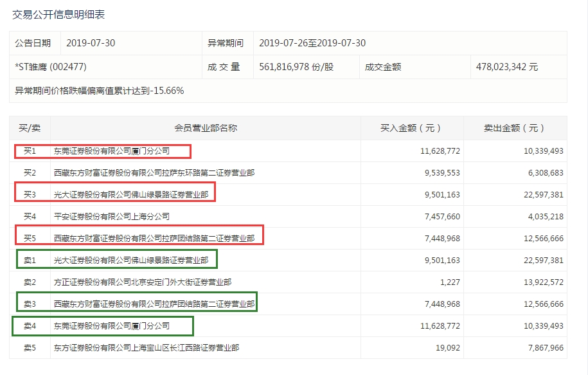
Task: Click 东方证券上海宝山区长江西路证券营业部 name
Action: click(147, 347)
